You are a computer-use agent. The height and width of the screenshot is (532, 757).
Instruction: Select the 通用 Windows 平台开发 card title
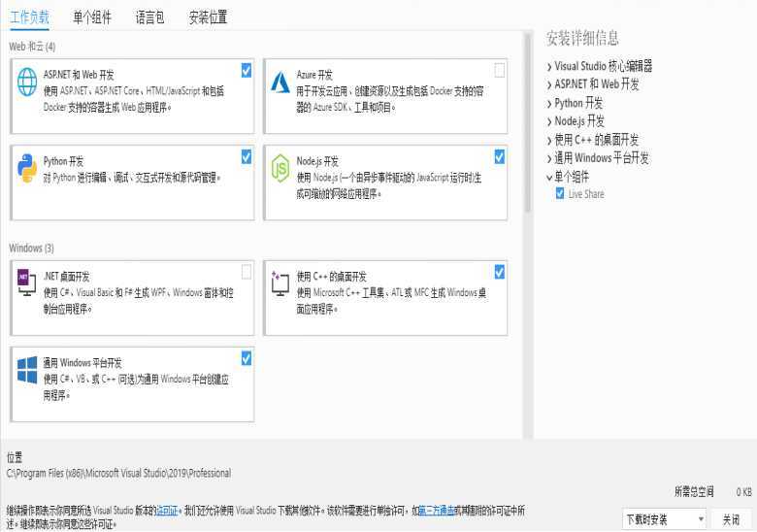coord(82,362)
